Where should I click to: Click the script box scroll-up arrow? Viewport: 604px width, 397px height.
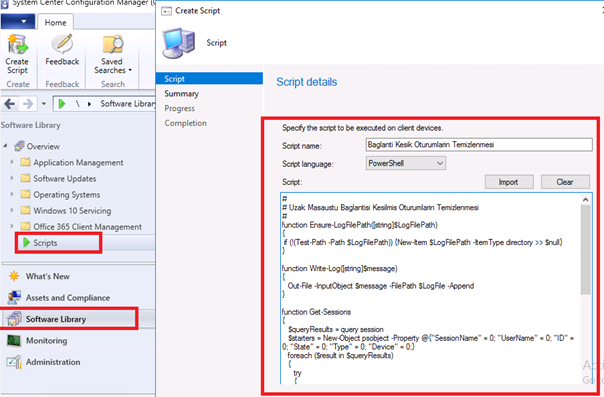586,199
